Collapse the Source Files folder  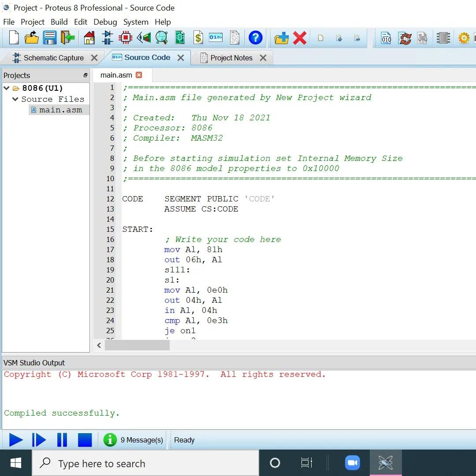pyautogui.click(x=15, y=99)
